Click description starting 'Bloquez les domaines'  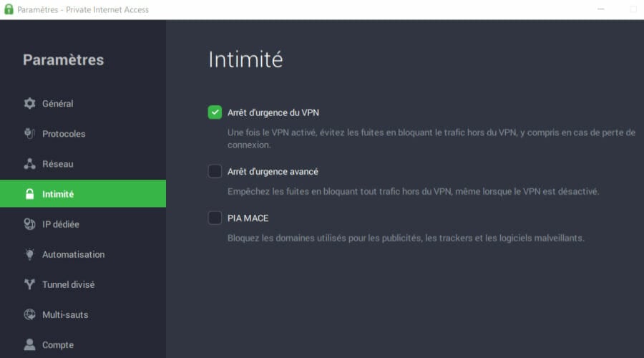coord(406,238)
